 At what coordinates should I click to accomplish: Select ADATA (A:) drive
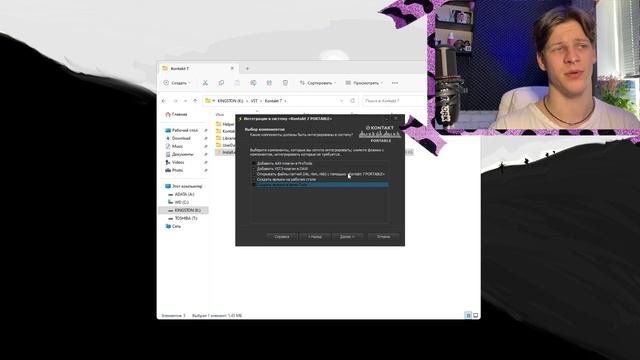pyautogui.click(x=181, y=194)
